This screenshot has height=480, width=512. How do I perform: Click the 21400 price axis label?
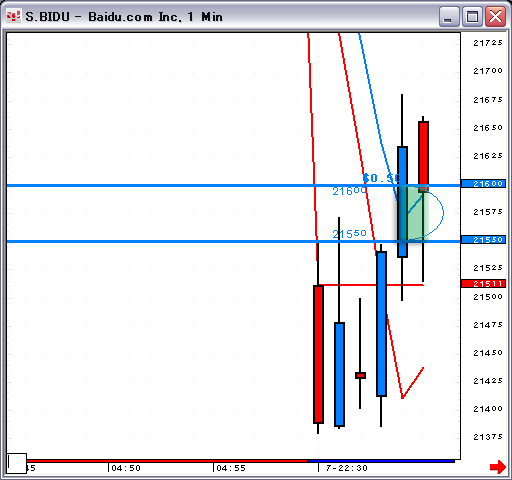tap(488, 409)
